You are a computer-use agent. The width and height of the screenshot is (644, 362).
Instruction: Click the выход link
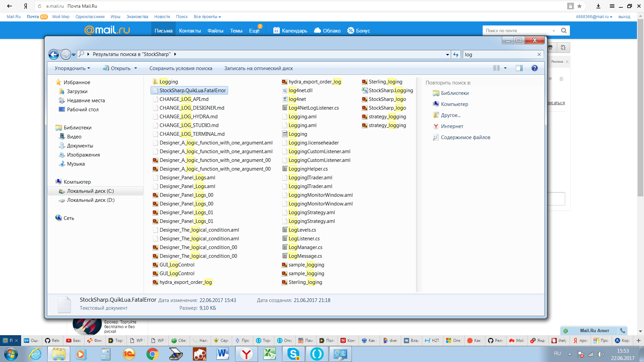tap(624, 17)
